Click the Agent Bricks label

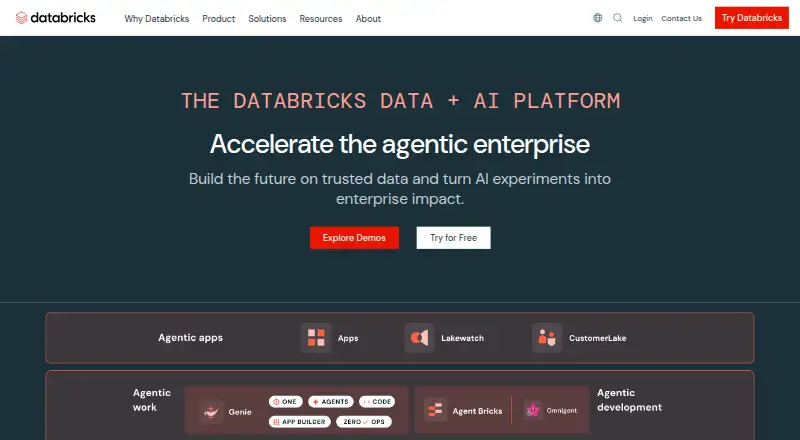point(477,411)
